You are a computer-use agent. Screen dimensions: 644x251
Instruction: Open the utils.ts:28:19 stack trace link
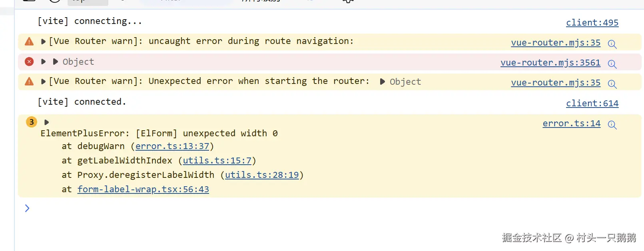coord(262,175)
